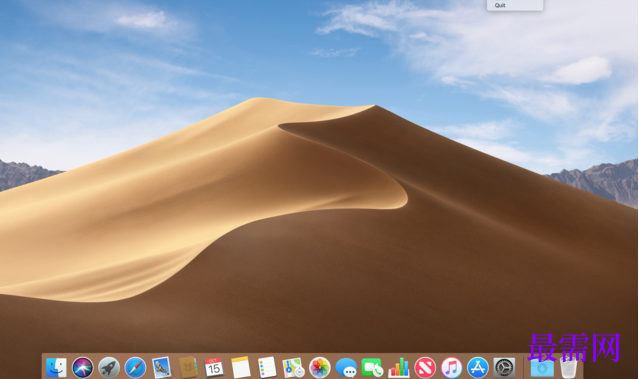Screen dimensions: 639x379
Task: Open Launchpad rocket icon
Action: tap(109, 368)
